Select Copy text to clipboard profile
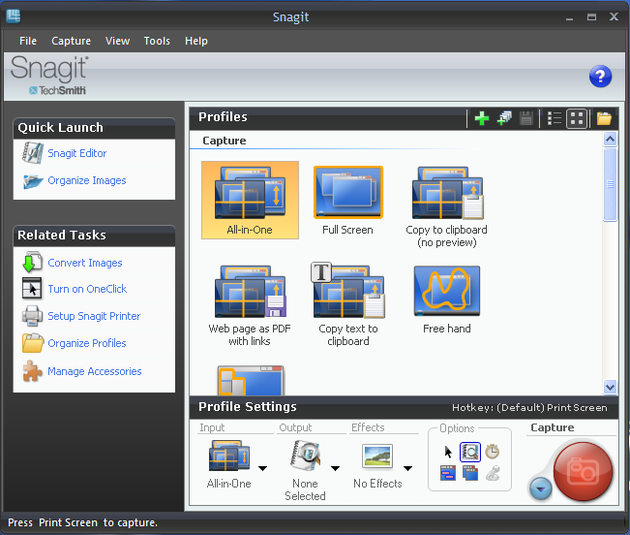Viewport: 630px width, 535px height. 348,304
